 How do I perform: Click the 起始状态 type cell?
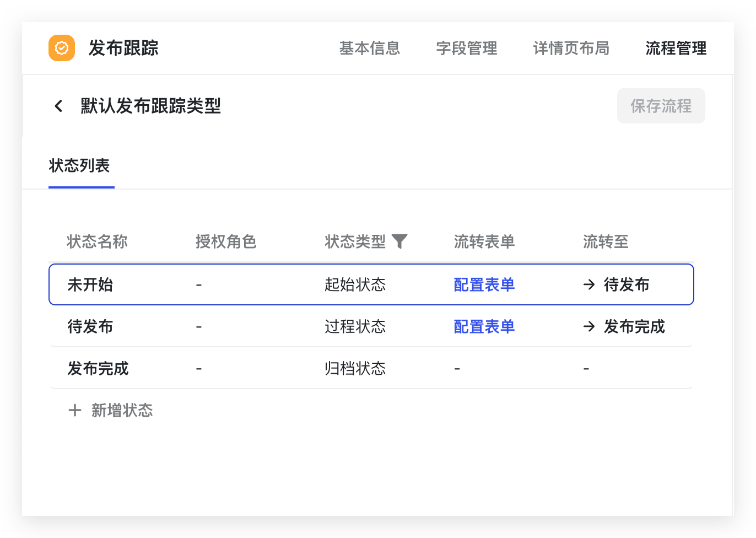click(x=355, y=284)
